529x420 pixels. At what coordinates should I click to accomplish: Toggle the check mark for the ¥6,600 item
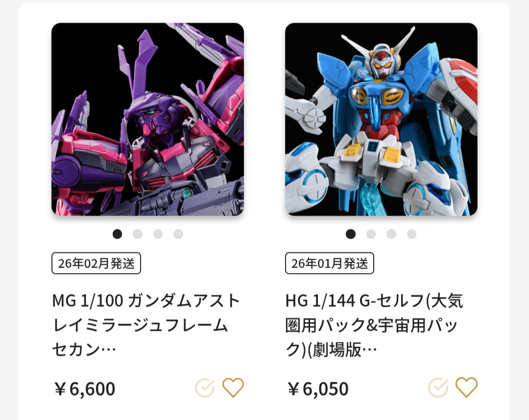tap(205, 388)
